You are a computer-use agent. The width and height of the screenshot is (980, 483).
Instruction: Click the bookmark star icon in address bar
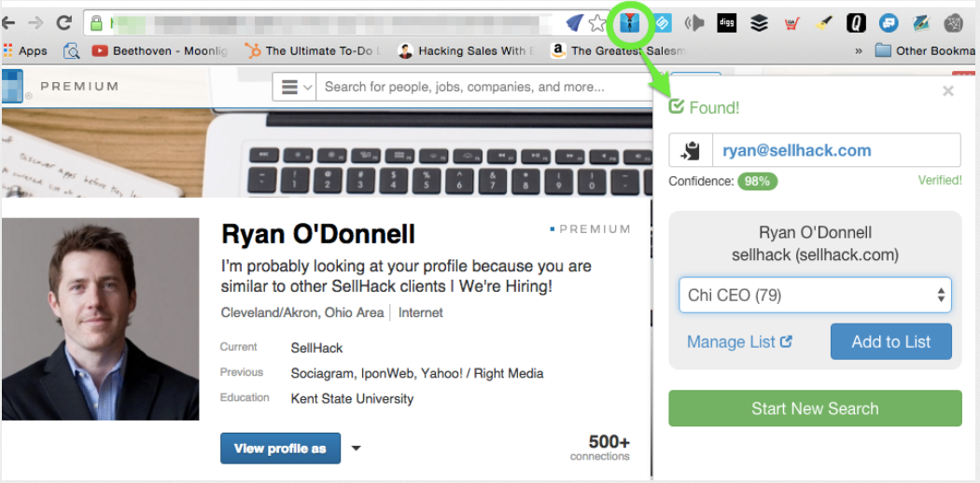597,23
